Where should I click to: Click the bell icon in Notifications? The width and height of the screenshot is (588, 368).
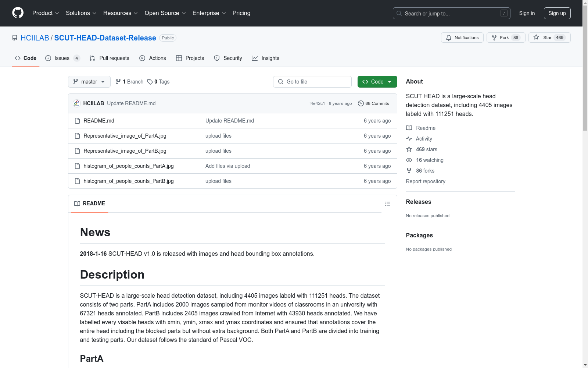coord(449,38)
